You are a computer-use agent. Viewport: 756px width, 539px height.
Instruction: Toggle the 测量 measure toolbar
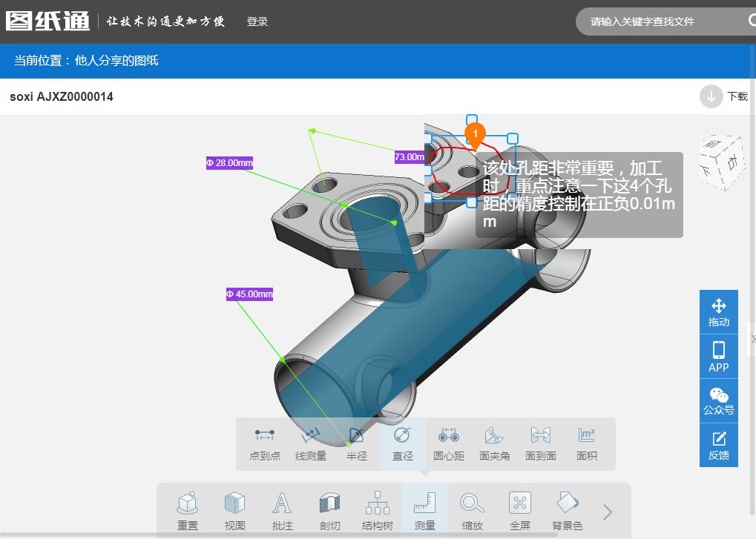coord(424,512)
